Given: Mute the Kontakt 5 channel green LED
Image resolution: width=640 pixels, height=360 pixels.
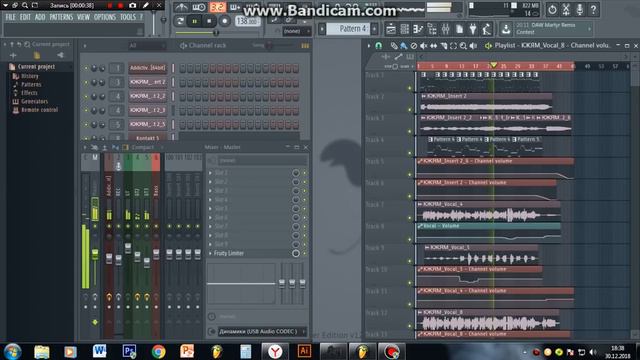Looking at the screenshot, I should (86, 138).
